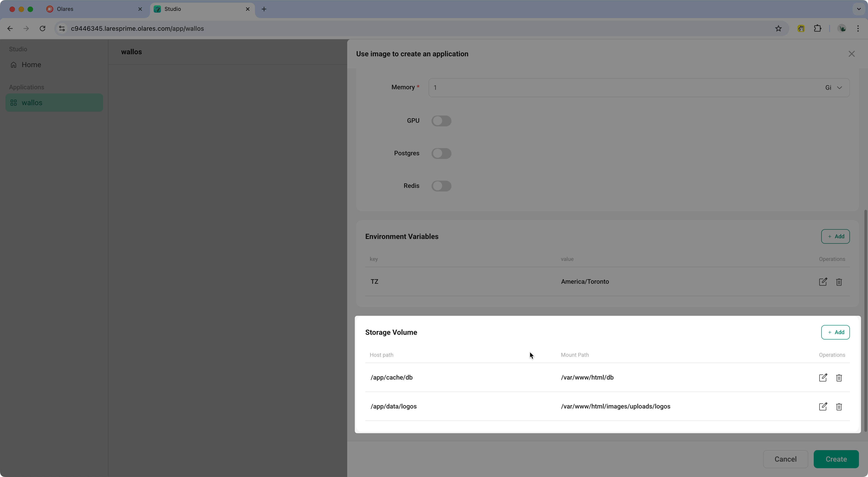Add a new environment variable
Image resolution: width=868 pixels, height=477 pixels.
[836, 236]
